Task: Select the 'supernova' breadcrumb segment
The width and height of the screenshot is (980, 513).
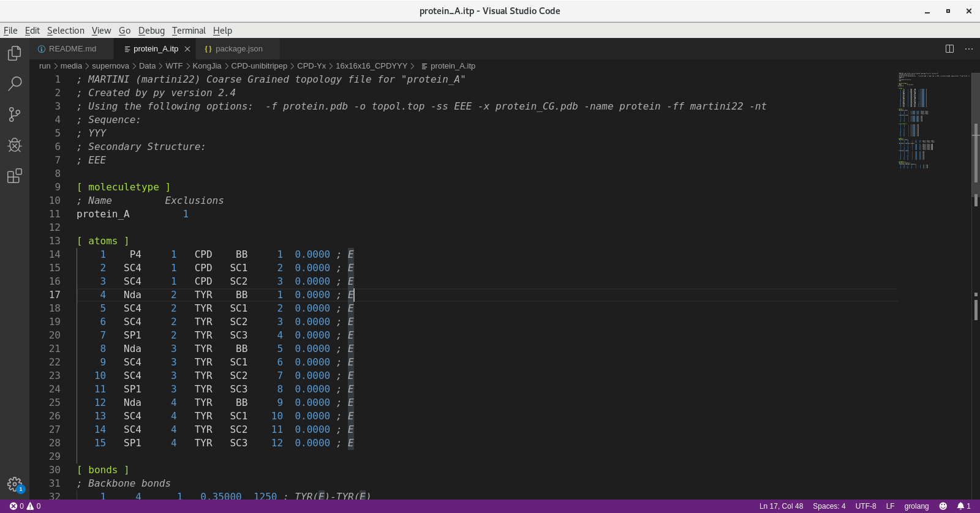Action: [110, 66]
